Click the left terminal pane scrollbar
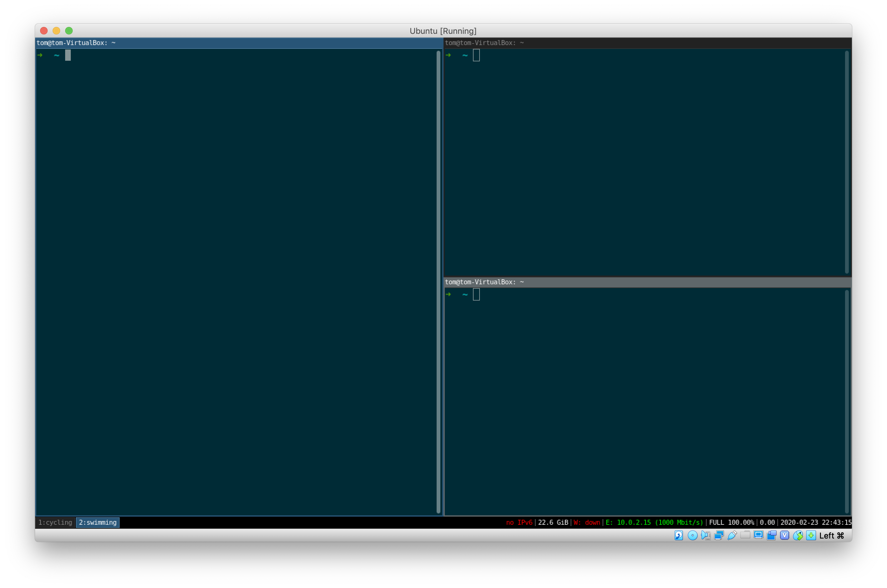The width and height of the screenshot is (887, 588). [x=438, y=281]
